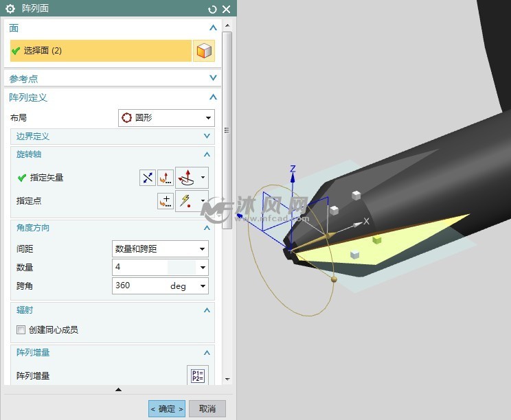Collapse the 辐射 section

point(207,310)
